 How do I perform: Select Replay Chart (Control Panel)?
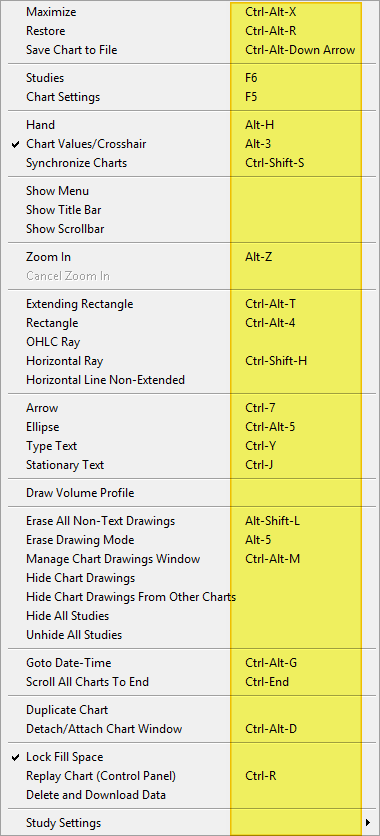coord(190,776)
